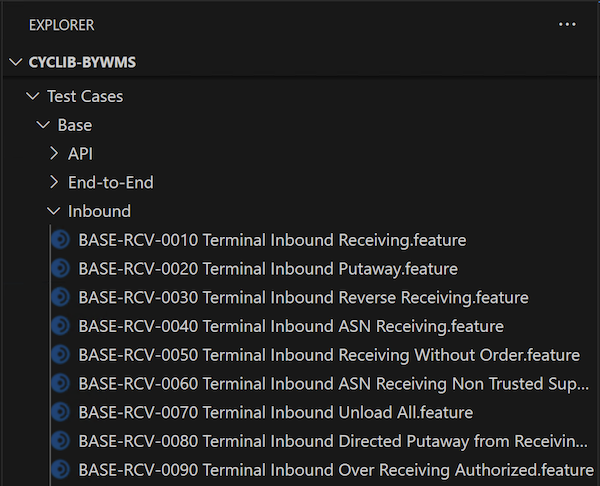Click the BASE-RCV-0040 feature file icon
The image size is (600, 486).
pos(60,326)
